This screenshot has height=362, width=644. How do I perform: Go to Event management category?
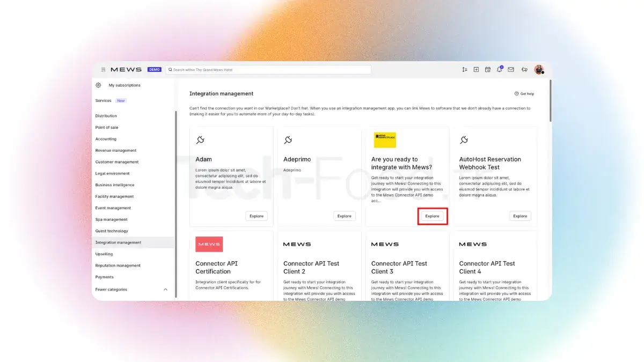(113, 208)
